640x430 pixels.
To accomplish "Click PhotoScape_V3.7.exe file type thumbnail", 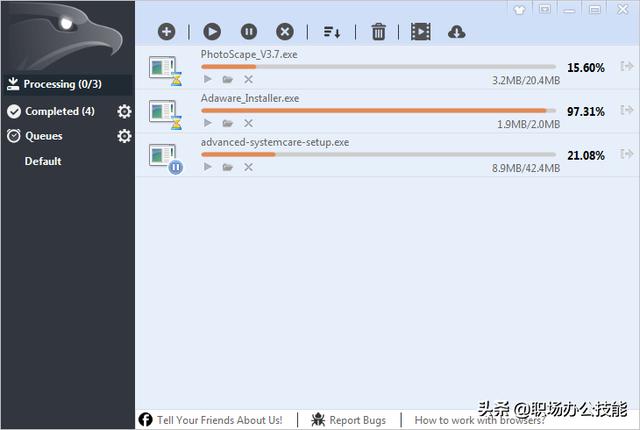I will 165,70.
